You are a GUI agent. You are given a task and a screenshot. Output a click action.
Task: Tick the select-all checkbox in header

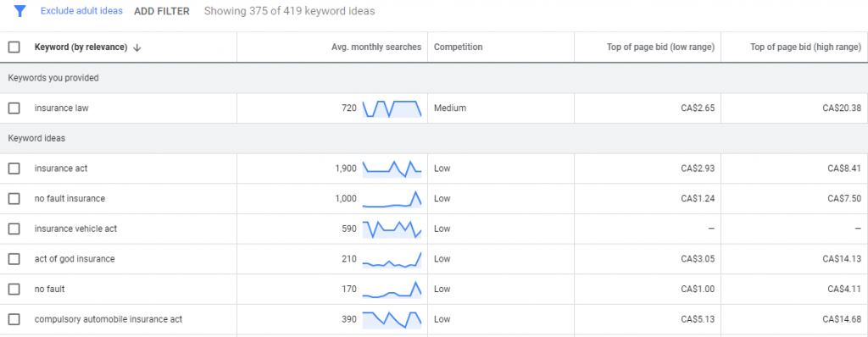point(14,47)
